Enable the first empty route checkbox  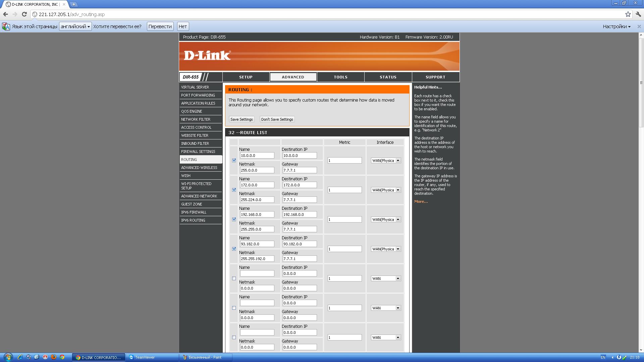(234, 279)
